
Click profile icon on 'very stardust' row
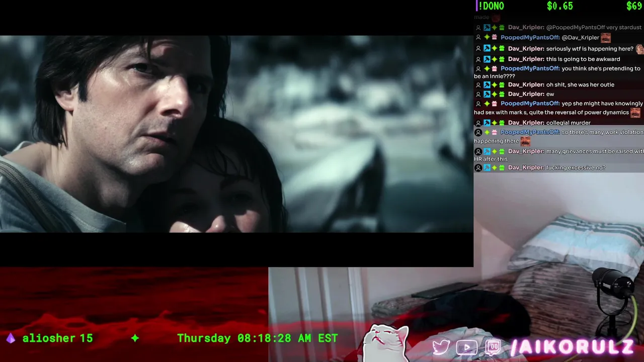point(478,28)
